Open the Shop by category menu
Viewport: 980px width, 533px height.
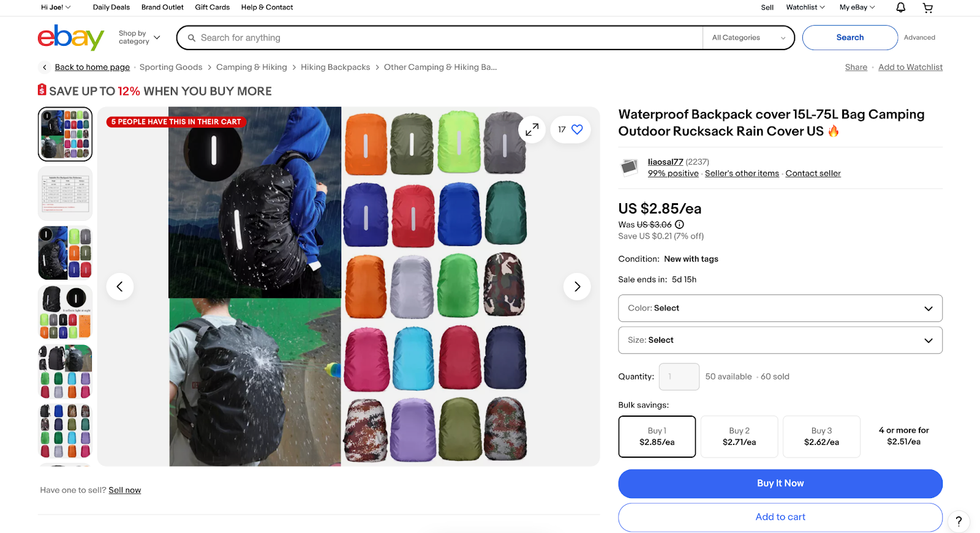click(136, 37)
